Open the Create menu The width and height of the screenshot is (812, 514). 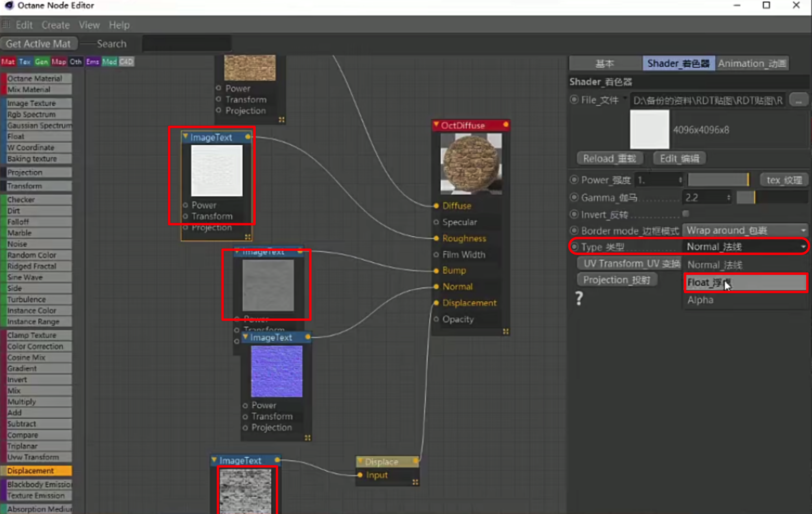click(x=55, y=25)
